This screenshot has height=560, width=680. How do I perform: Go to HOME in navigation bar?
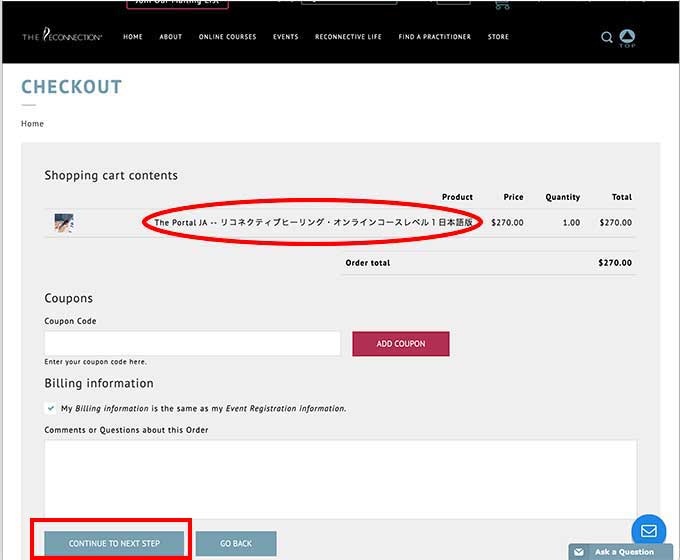133,37
